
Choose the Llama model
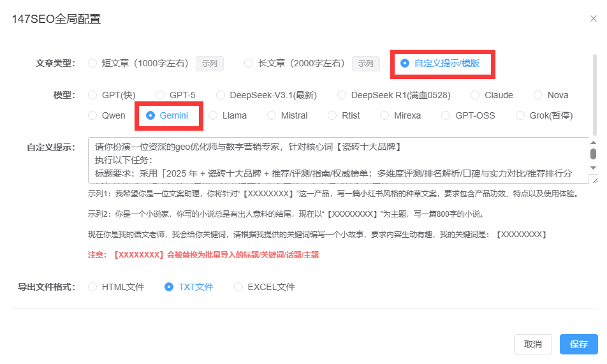[x=214, y=115]
